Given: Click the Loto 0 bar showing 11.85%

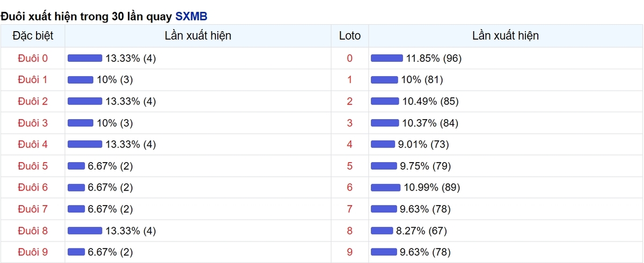Looking at the screenshot, I should pyautogui.click(x=387, y=58).
